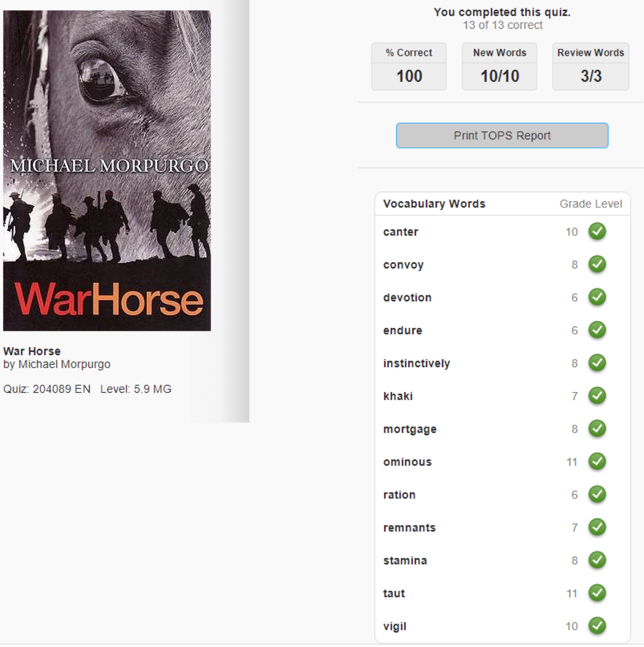This screenshot has height=647, width=644.
Task: Select the vocabulary word ominous
Action: tap(407, 462)
